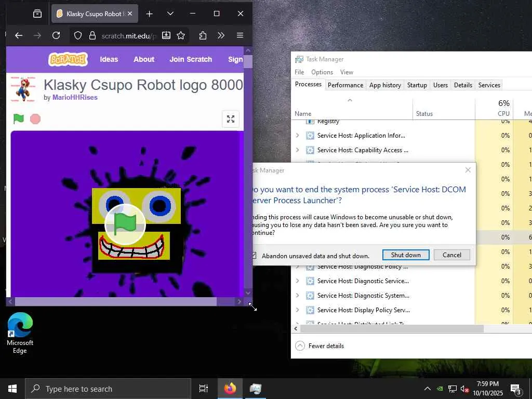Viewport: 532px width, 399px height.
Task: Switch to the Details tab
Action: click(x=463, y=85)
